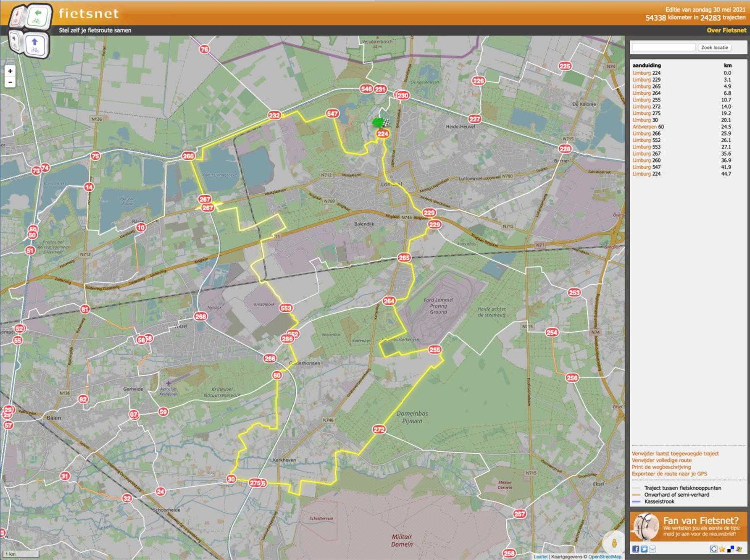This screenshot has height=560, width=750.
Task: Click Verwijder laatst toegevoegde traject
Action: click(675, 453)
